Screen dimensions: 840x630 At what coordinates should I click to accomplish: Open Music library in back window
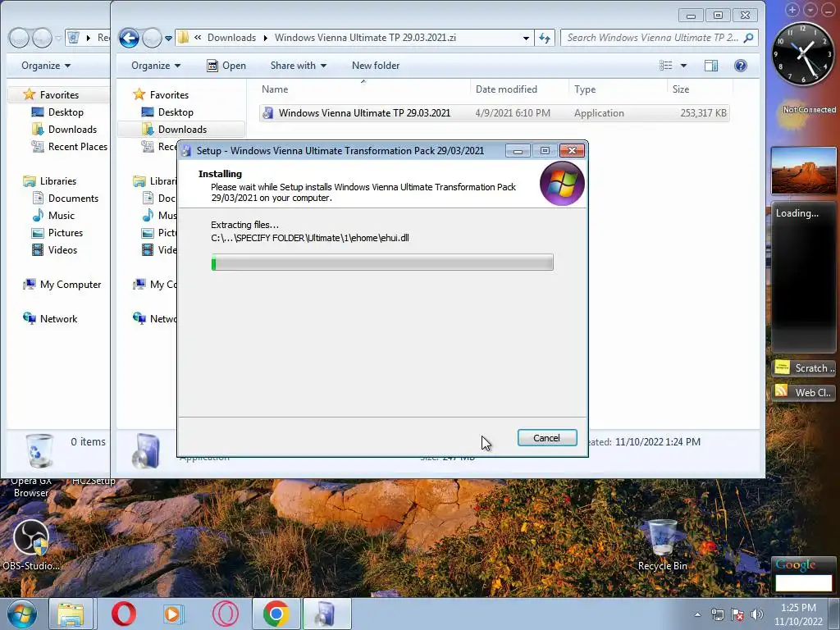coord(61,216)
